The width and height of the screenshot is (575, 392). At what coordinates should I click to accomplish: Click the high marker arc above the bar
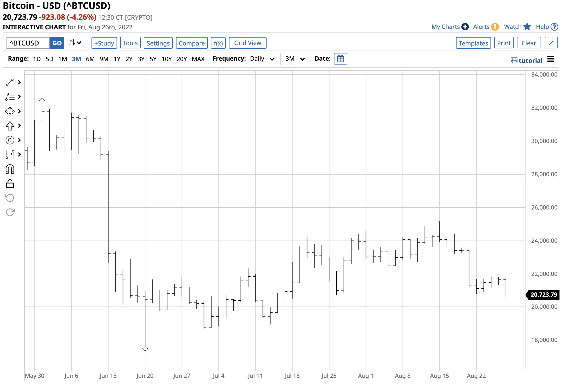(42, 100)
